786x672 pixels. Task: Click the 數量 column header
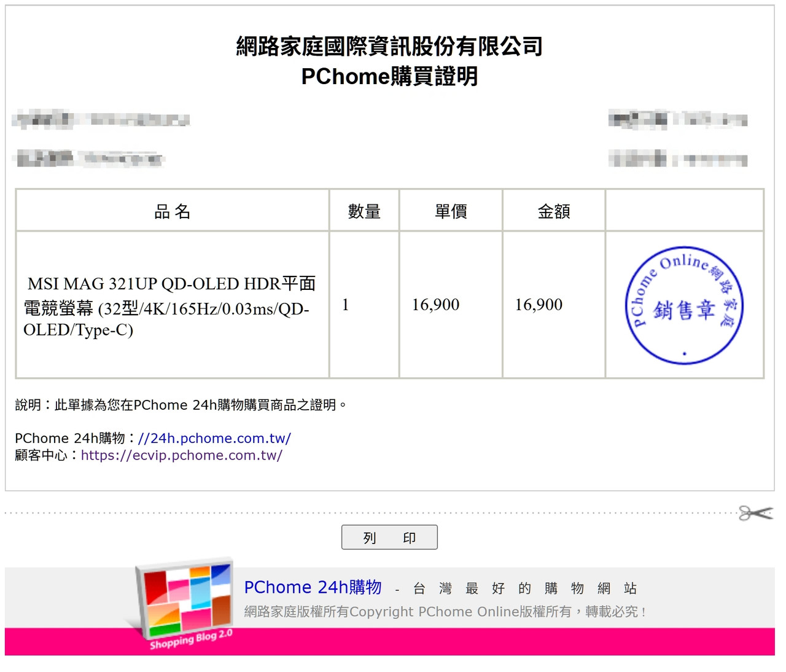[x=364, y=211]
